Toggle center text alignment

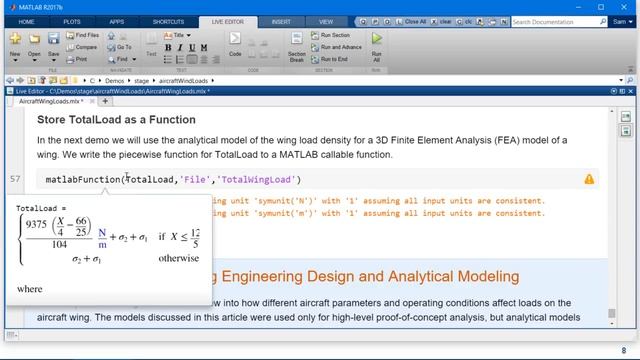click(x=204, y=60)
